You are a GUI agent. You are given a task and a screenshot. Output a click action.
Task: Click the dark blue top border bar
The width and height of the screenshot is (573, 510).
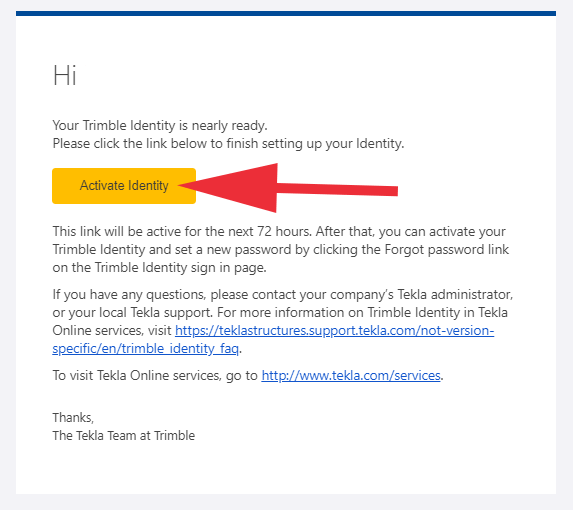coord(286,14)
